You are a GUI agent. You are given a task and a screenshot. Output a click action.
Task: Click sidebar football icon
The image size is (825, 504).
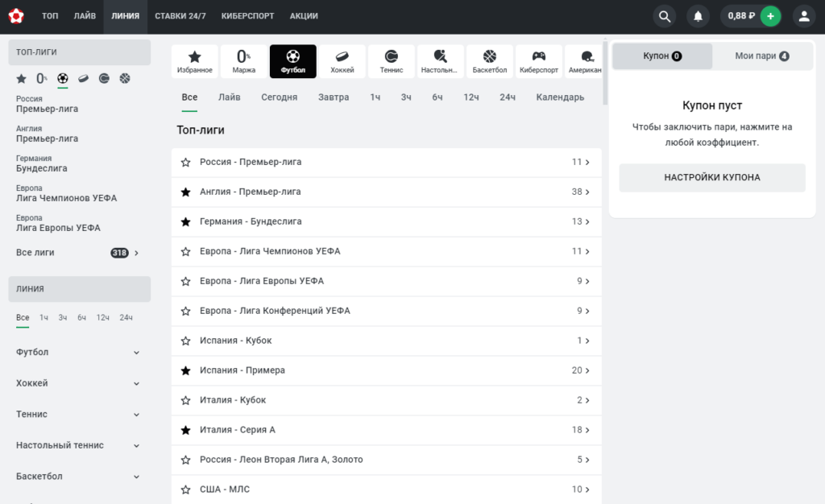[x=63, y=79]
